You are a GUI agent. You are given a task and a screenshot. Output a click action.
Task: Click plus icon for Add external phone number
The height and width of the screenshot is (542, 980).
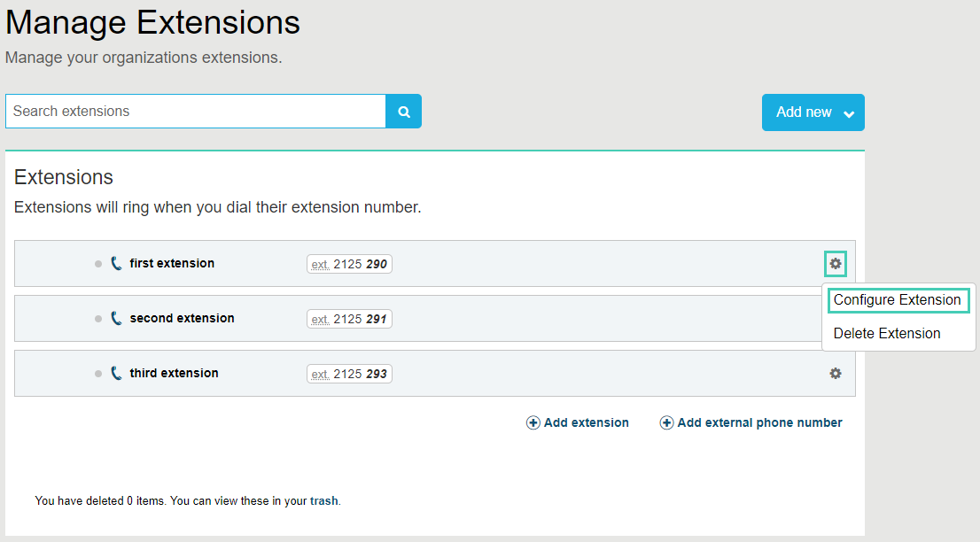tap(666, 423)
